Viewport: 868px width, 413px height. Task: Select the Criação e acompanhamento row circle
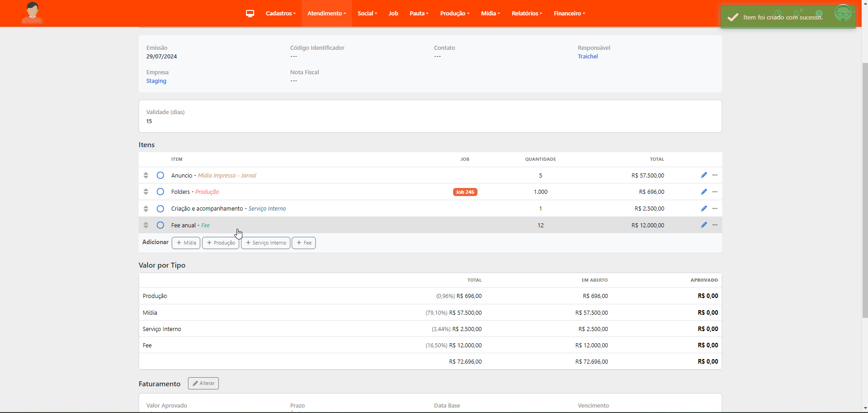[160, 209]
